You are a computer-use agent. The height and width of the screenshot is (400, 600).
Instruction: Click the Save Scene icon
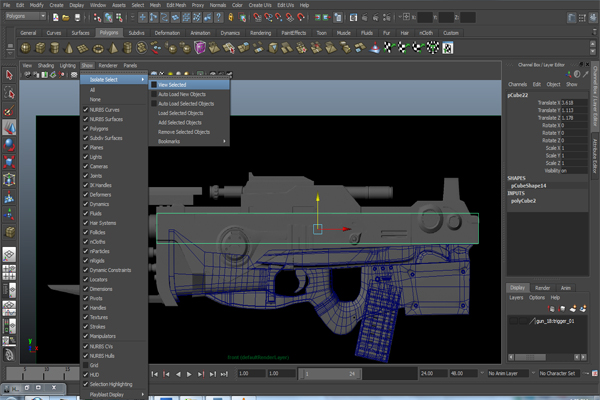click(77, 17)
